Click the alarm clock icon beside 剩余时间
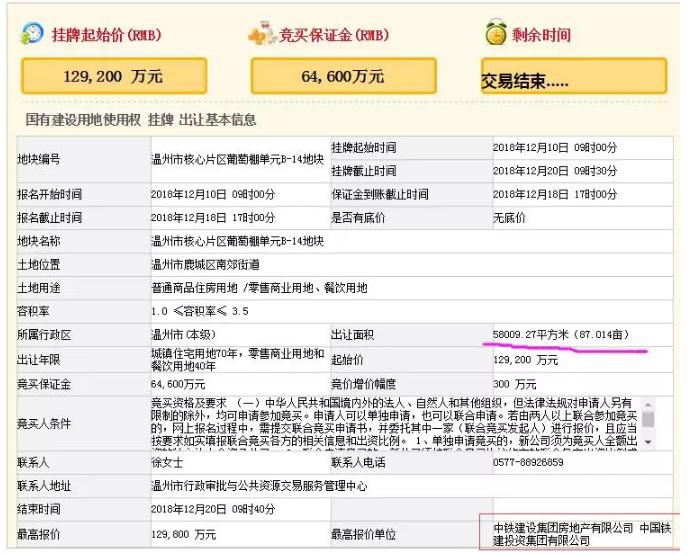690x555 pixels. pos(496,32)
